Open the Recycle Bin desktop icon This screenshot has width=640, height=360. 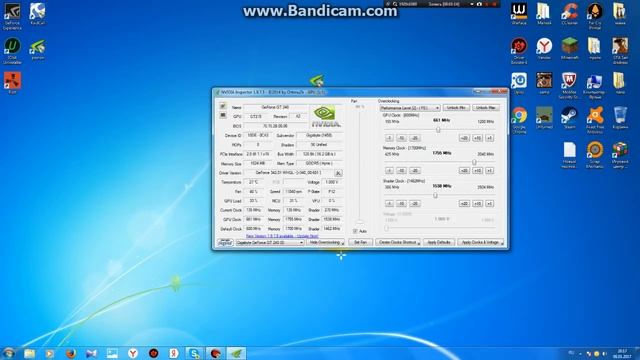(x=620, y=118)
